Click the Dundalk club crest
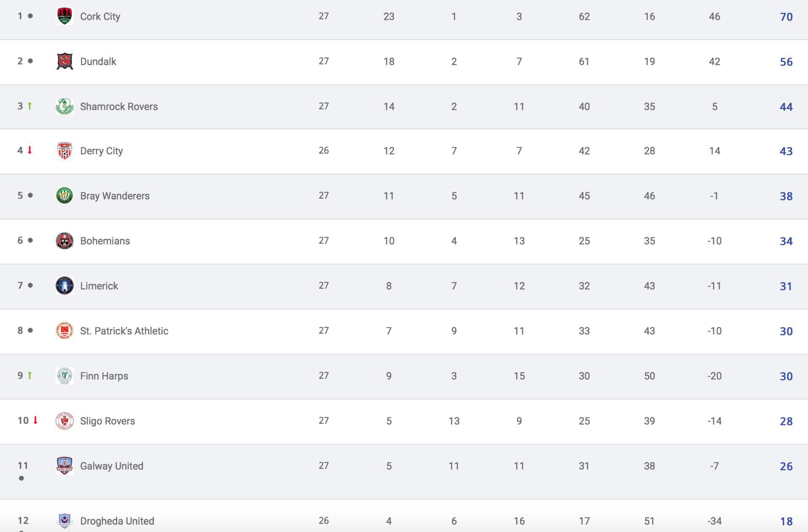 64,61
